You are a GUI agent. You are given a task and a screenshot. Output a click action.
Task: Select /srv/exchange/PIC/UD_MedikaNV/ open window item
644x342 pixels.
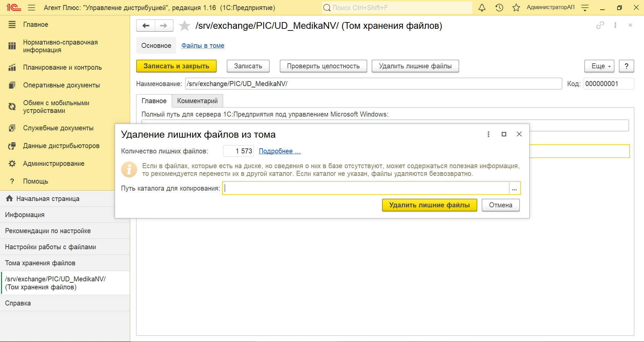click(65, 283)
